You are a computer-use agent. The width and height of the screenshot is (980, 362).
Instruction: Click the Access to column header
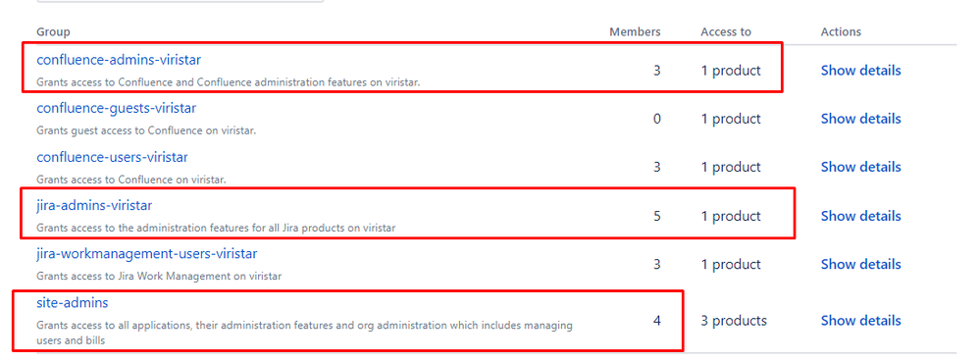pos(726,32)
